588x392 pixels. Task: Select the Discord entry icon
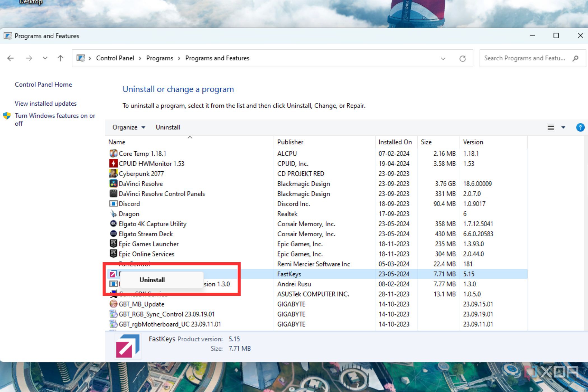point(113,204)
